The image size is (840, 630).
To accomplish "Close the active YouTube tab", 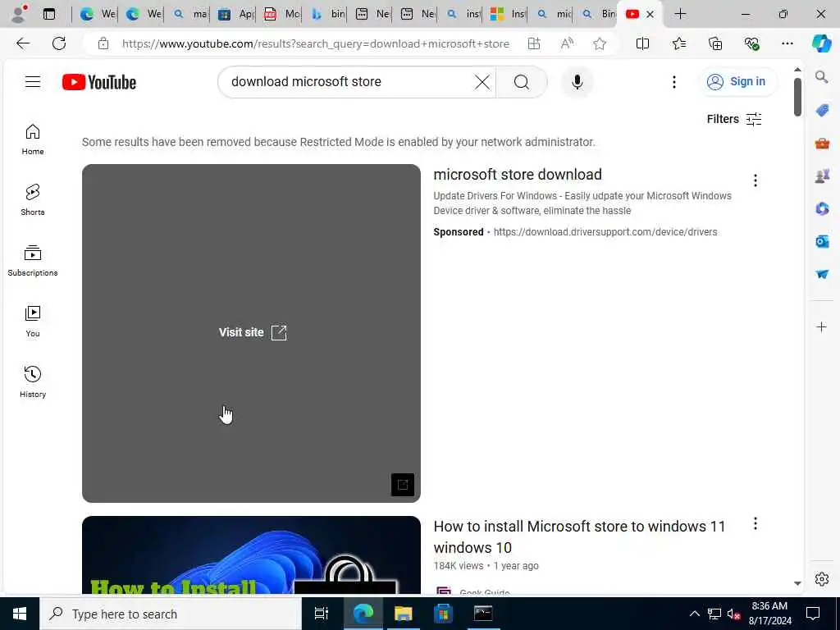I will point(650,14).
